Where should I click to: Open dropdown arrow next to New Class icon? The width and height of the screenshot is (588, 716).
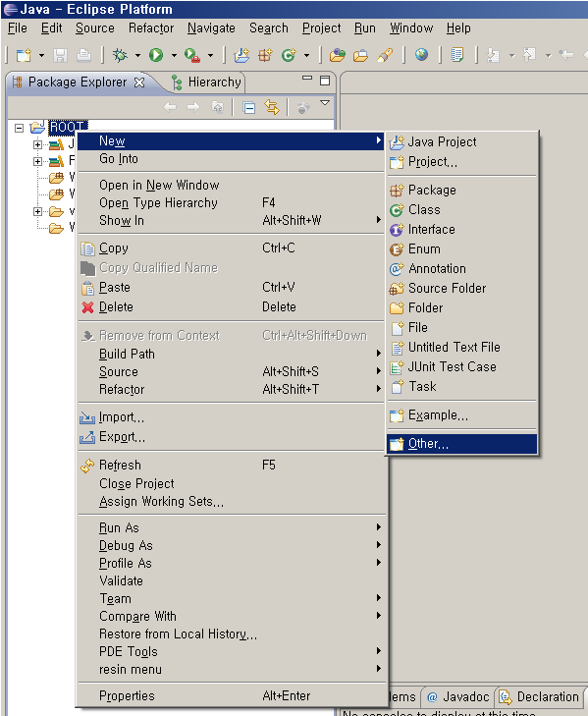(307, 56)
